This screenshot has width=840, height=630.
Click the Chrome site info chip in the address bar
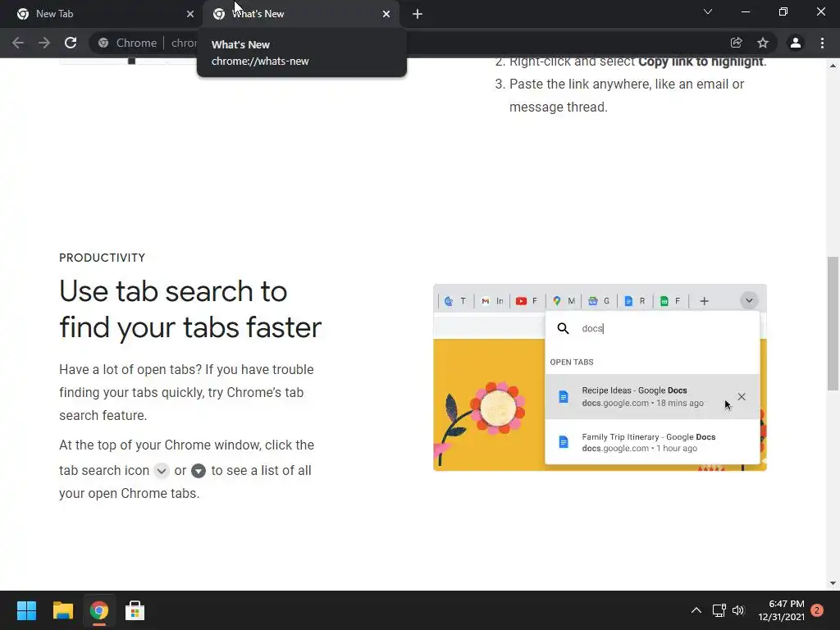pos(128,43)
